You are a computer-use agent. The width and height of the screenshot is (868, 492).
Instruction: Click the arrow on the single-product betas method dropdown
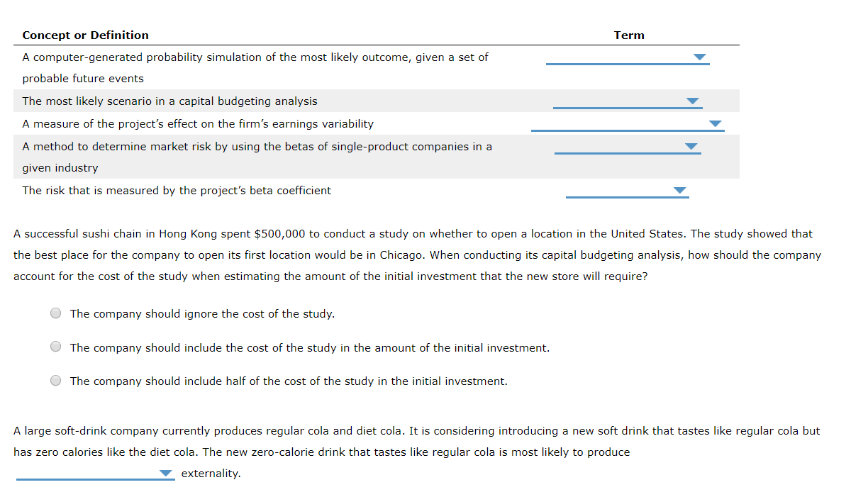tap(689, 147)
